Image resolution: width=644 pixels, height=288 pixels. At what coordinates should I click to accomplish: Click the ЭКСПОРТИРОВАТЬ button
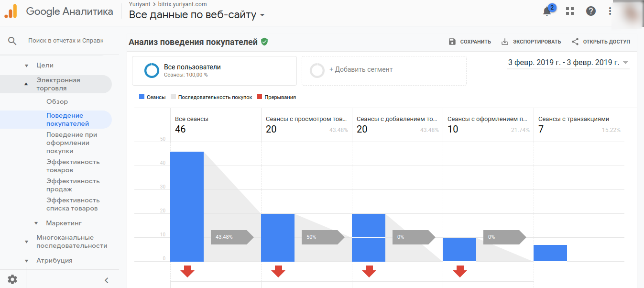point(531,42)
